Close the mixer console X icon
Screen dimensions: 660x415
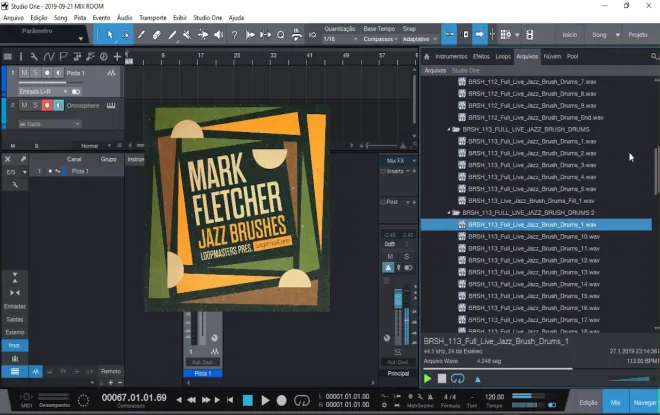point(8,159)
